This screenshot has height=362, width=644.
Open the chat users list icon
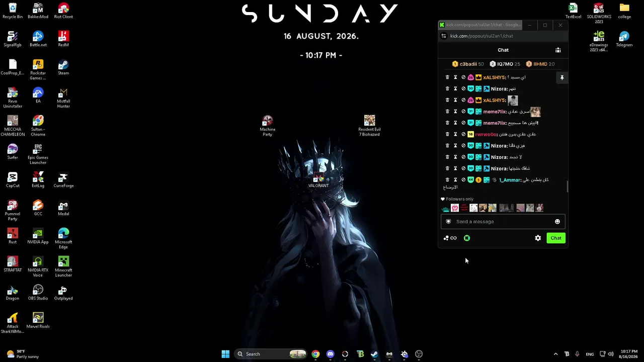pyautogui.click(x=558, y=50)
